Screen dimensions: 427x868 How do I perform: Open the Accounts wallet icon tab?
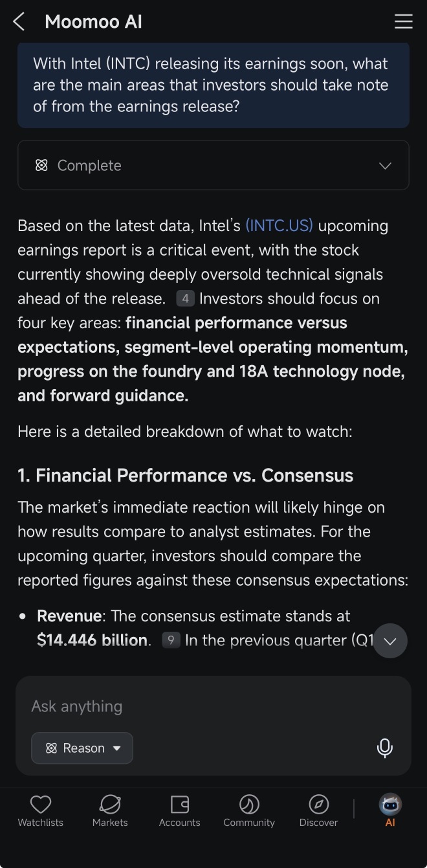[x=179, y=812]
